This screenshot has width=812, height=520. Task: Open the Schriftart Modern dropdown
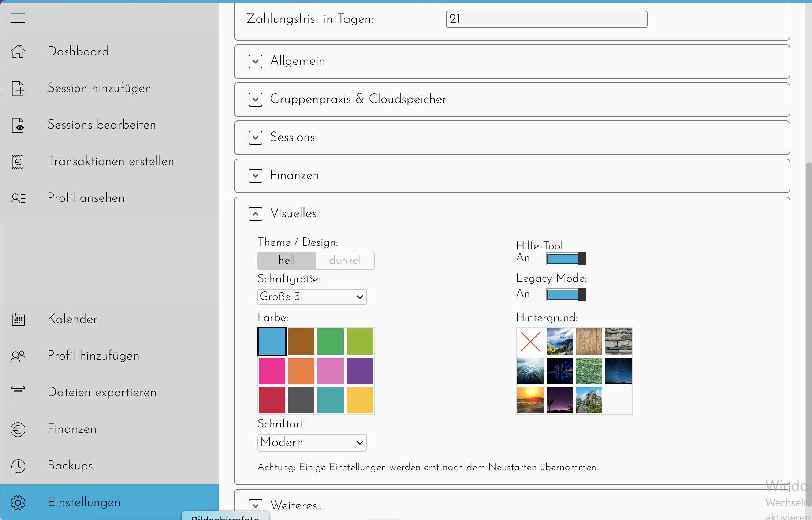point(312,442)
